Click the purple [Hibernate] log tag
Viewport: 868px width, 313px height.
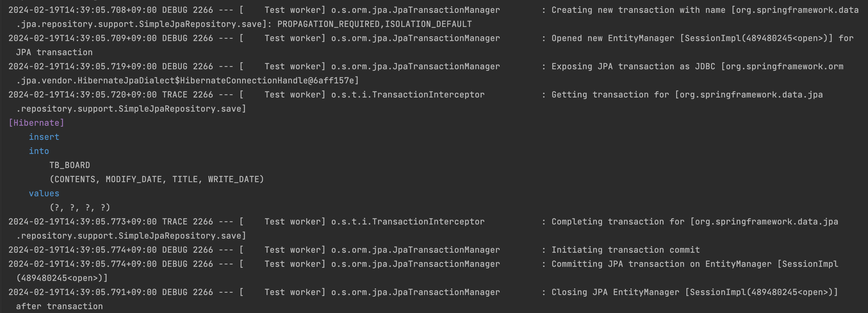[37, 123]
